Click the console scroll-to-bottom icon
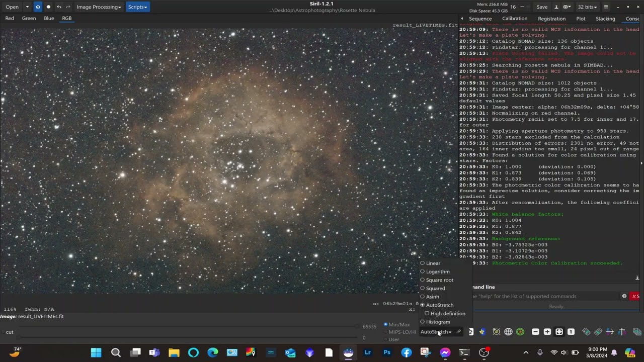The height and width of the screenshot is (362, 644). click(637, 278)
